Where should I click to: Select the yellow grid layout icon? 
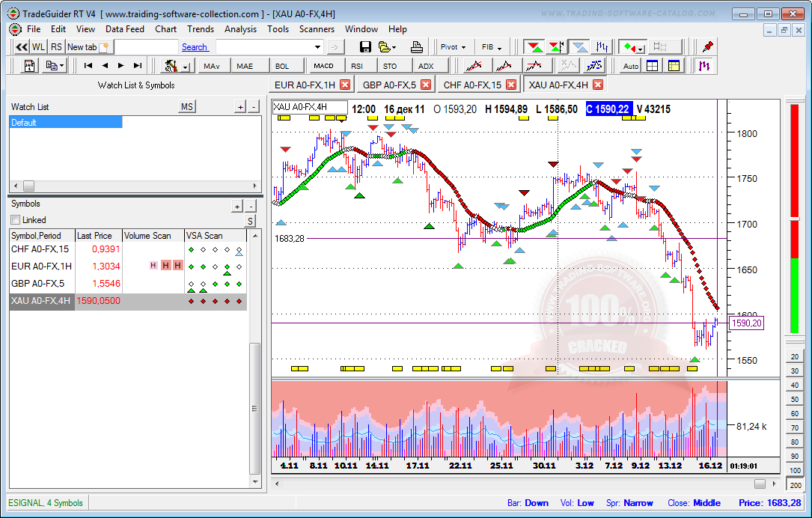click(x=674, y=66)
